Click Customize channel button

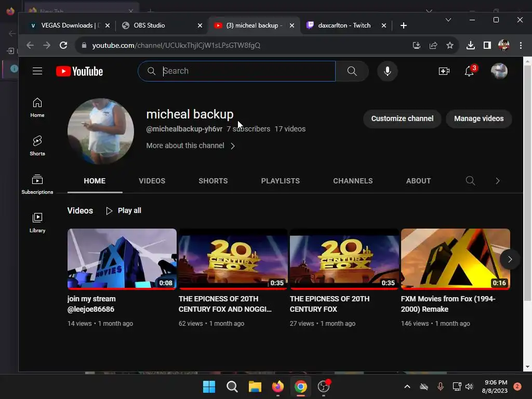tap(402, 119)
